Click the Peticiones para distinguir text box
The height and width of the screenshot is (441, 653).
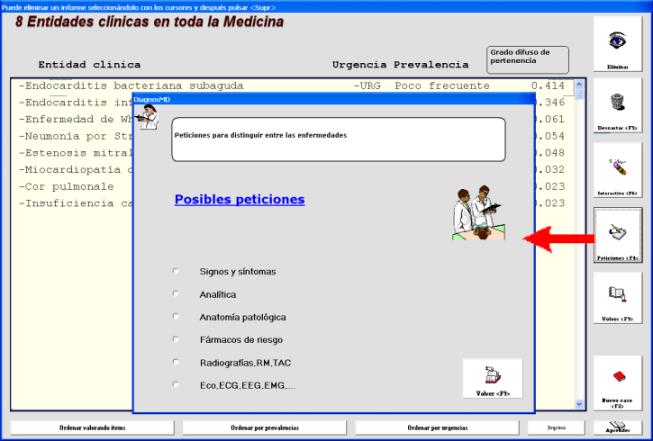point(339,140)
